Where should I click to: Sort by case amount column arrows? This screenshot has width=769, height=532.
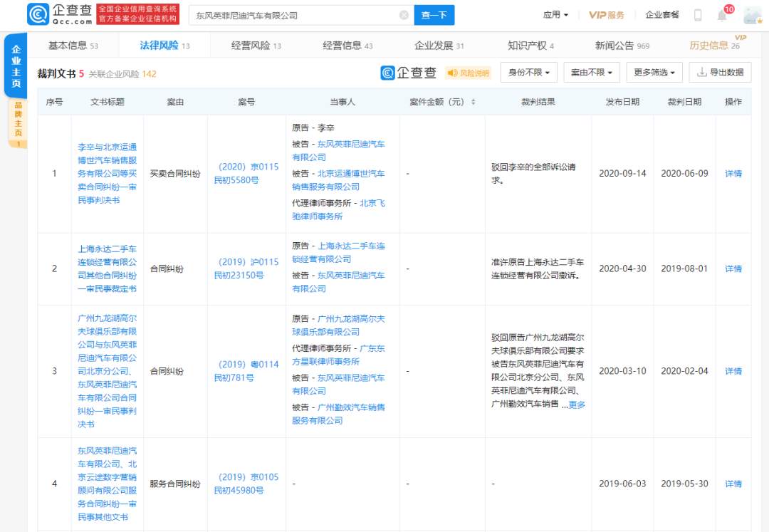[474, 102]
